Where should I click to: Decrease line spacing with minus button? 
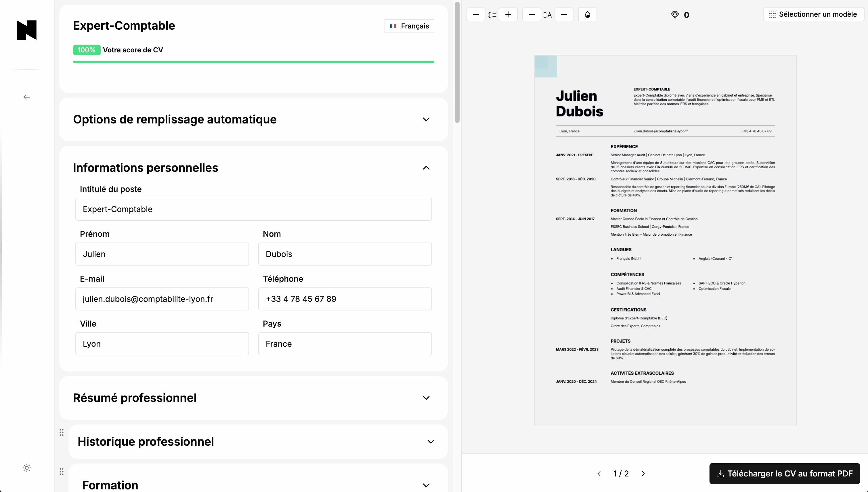coord(476,15)
